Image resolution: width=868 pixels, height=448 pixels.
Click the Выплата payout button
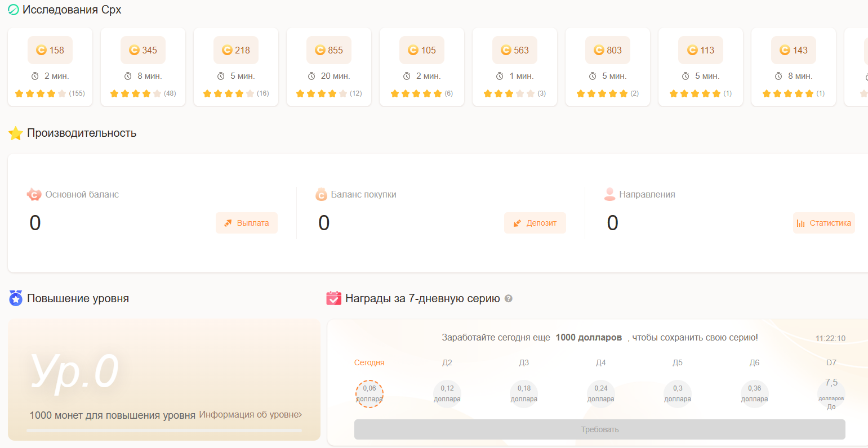coord(247,223)
